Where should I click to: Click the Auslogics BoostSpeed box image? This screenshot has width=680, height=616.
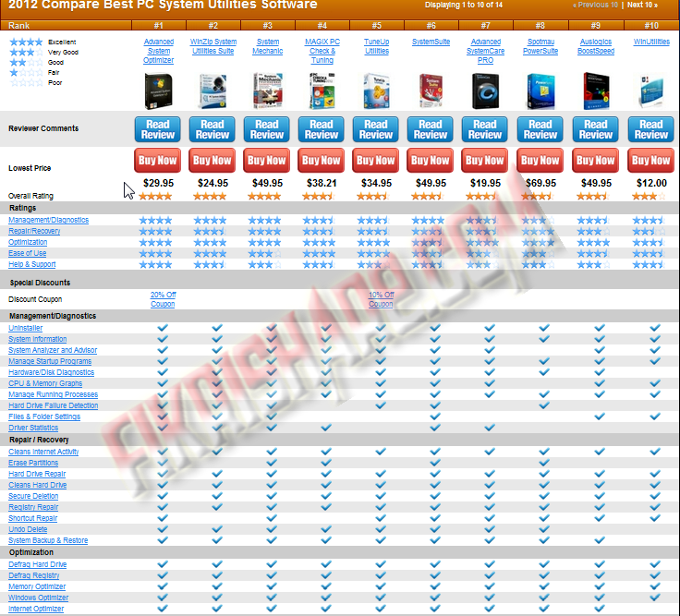[596, 91]
